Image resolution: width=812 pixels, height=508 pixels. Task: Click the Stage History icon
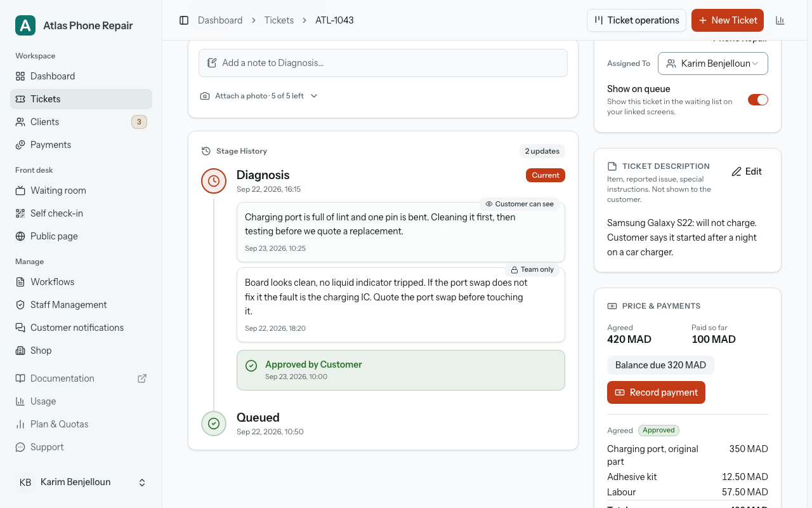[x=206, y=151]
